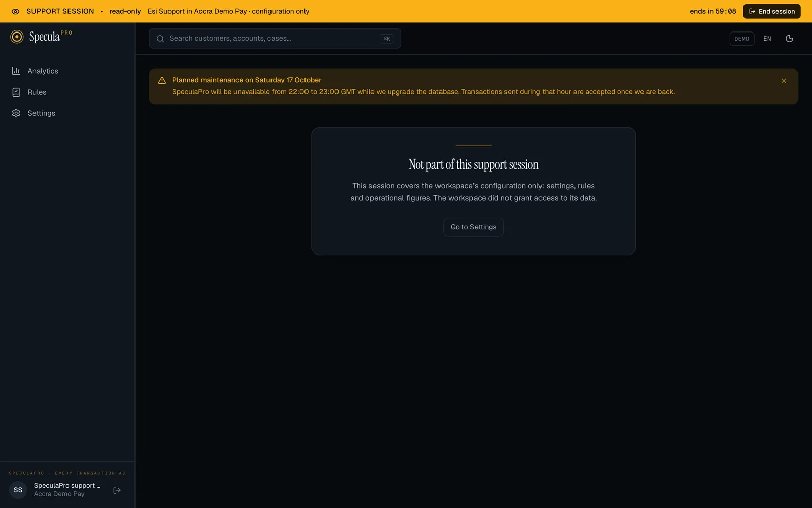Click the ⌘K shortcut hint
The image size is (812, 508).
[387, 39]
